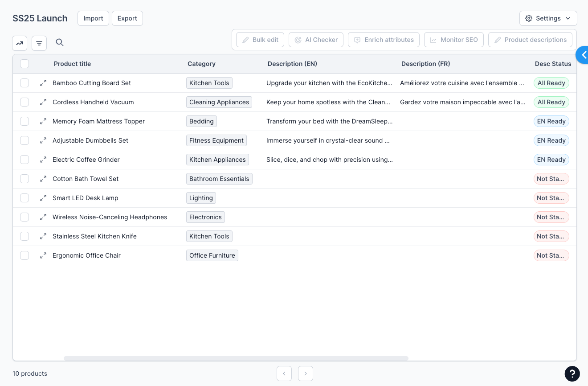Image resolution: width=588 pixels, height=386 pixels.
Task: Click All Ready status for Bamboo Cutting Board
Action: (x=551, y=83)
